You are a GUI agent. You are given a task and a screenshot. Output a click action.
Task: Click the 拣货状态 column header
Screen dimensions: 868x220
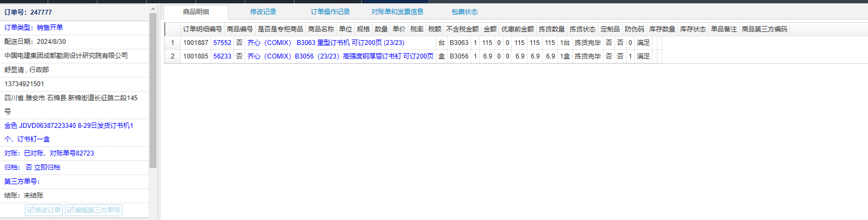click(x=583, y=29)
